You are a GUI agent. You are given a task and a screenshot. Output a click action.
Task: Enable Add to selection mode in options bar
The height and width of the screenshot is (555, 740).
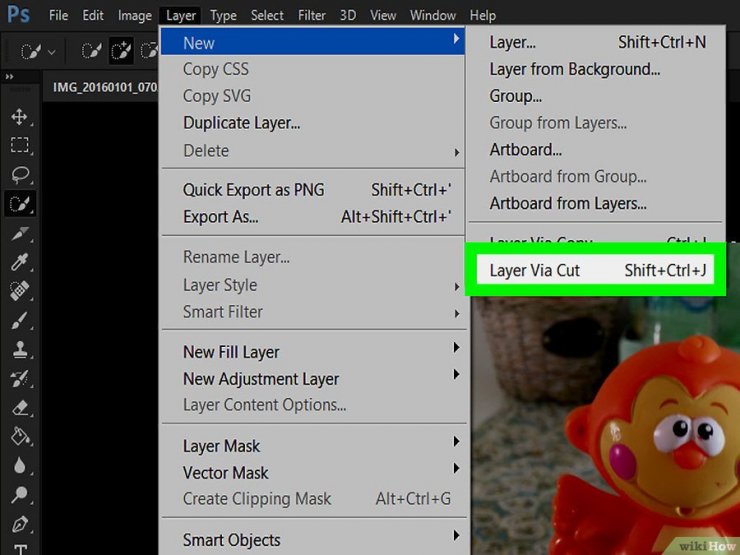click(122, 49)
